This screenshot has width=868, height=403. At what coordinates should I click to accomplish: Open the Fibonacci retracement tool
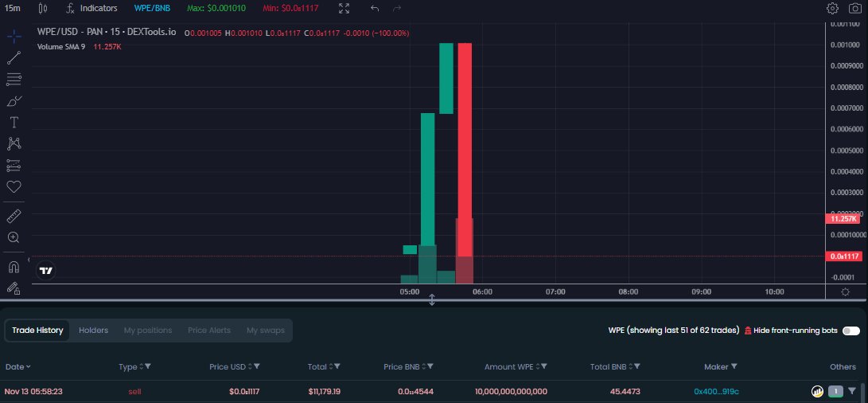(x=14, y=80)
